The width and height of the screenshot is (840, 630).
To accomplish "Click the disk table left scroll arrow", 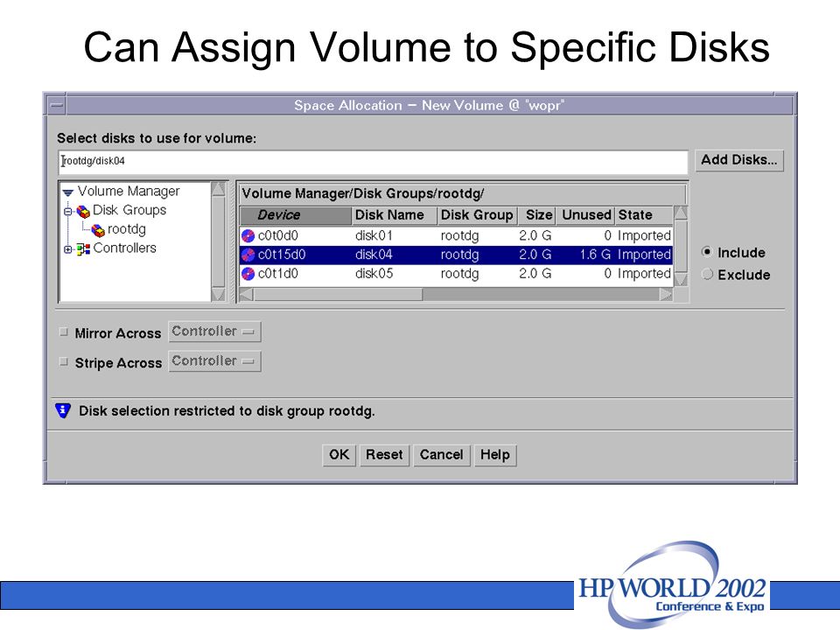I will point(247,295).
